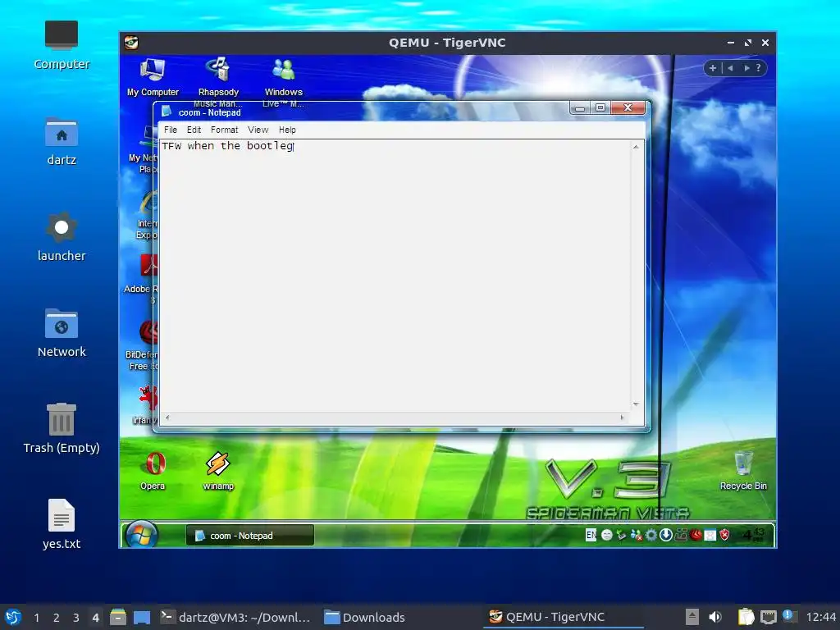Switch to workspace 4
The image size is (840, 630).
click(95, 618)
